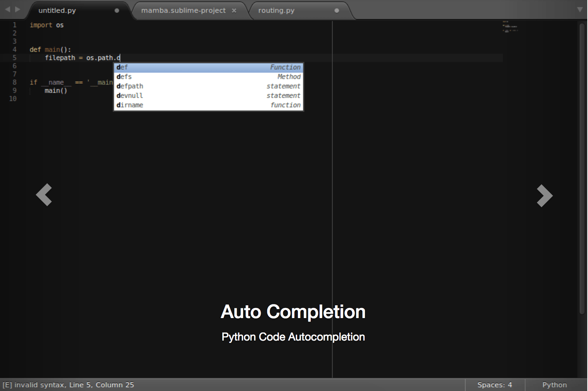Click unsaved dot on routing.py tab
The image size is (588, 391).
pyautogui.click(x=337, y=10)
